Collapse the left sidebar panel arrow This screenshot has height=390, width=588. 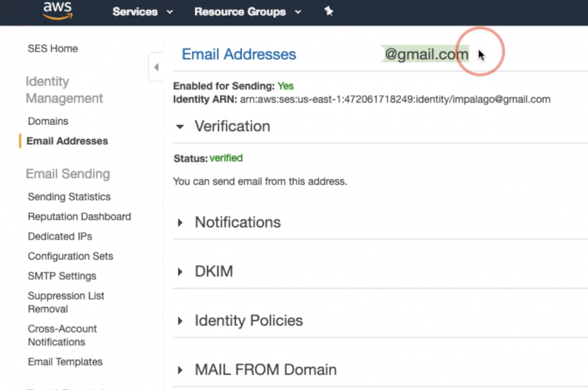click(156, 67)
